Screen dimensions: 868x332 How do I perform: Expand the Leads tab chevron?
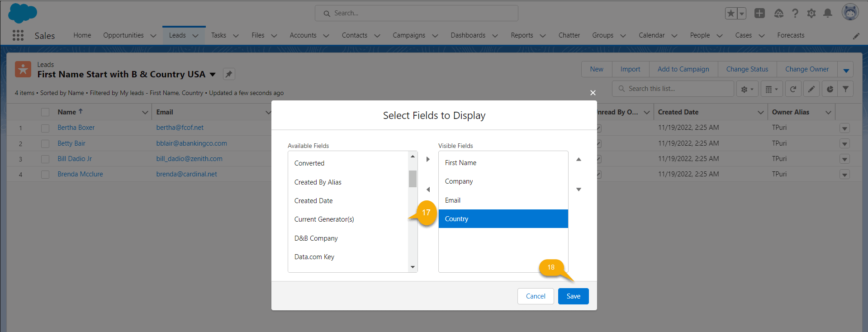coord(195,36)
